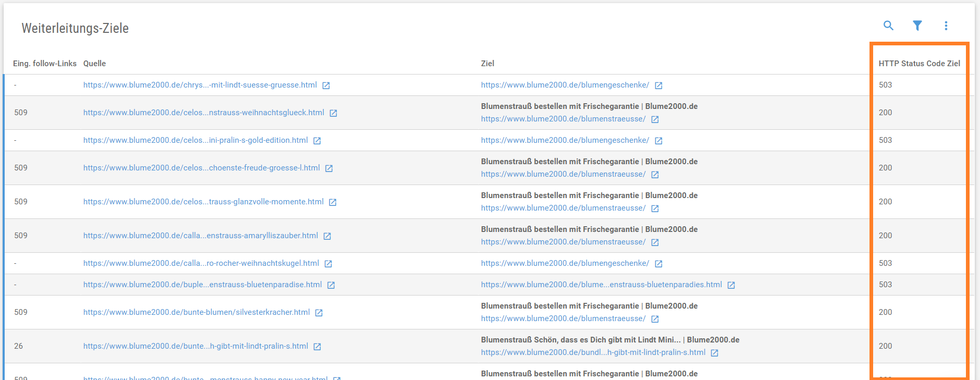Viewport: 980px width, 380px height.
Task: Open external icon beside silvesterkracher.html source
Action: click(x=318, y=313)
